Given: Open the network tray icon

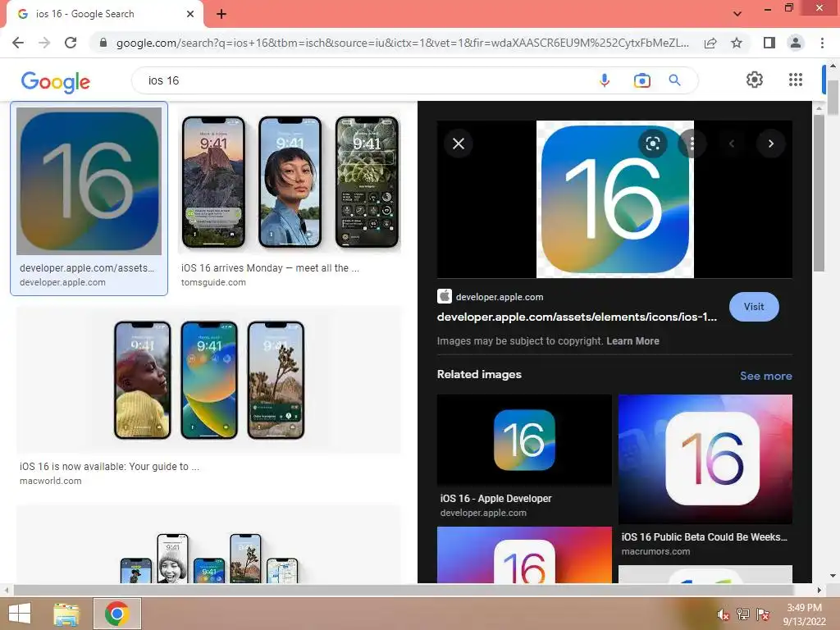Looking at the screenshot, I should (743, 614).
